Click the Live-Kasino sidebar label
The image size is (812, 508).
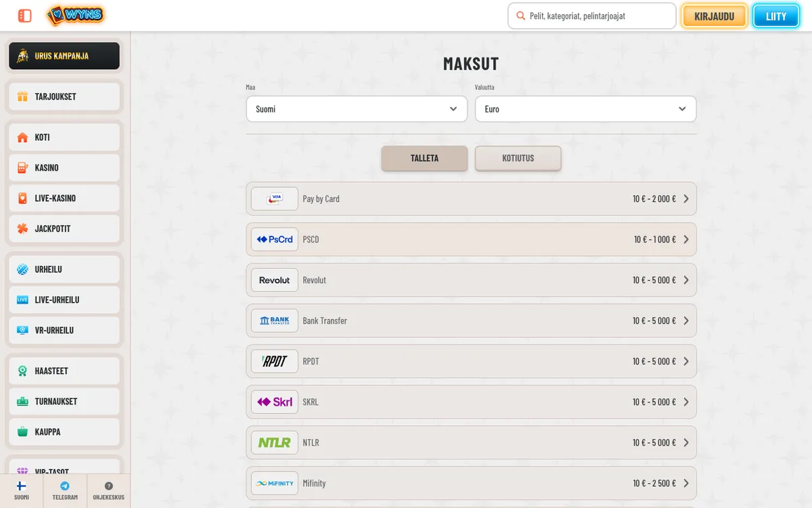[x=55, y=198]
